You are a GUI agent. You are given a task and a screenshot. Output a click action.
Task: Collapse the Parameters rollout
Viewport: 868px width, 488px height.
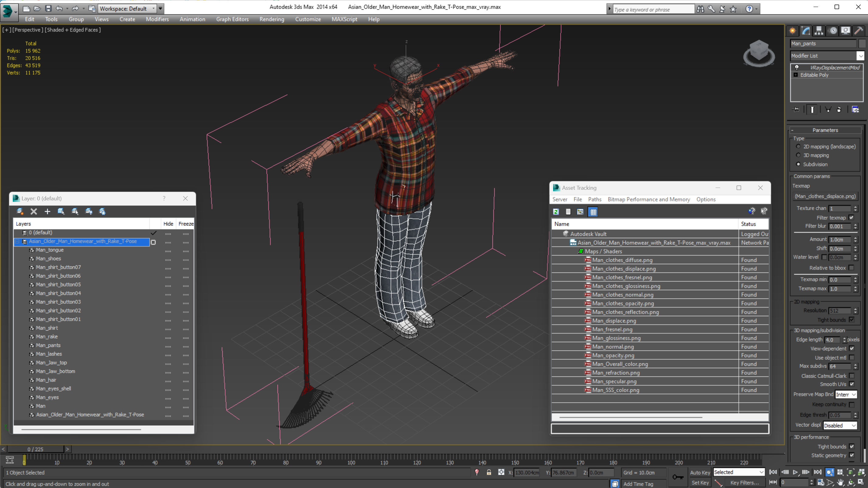coord(825,130)
